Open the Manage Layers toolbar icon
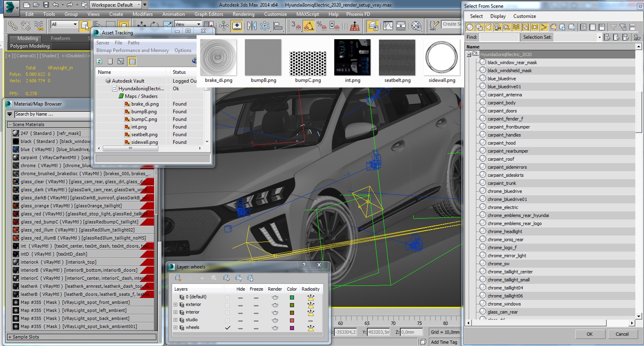This screenshot has width=644, height=346. (x=373, y=26)
